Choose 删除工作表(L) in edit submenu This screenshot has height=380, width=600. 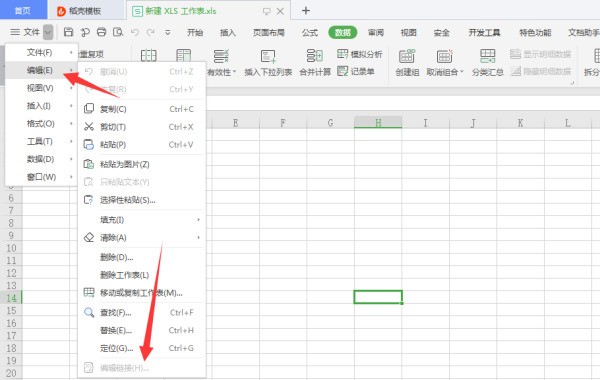[142, 275]
